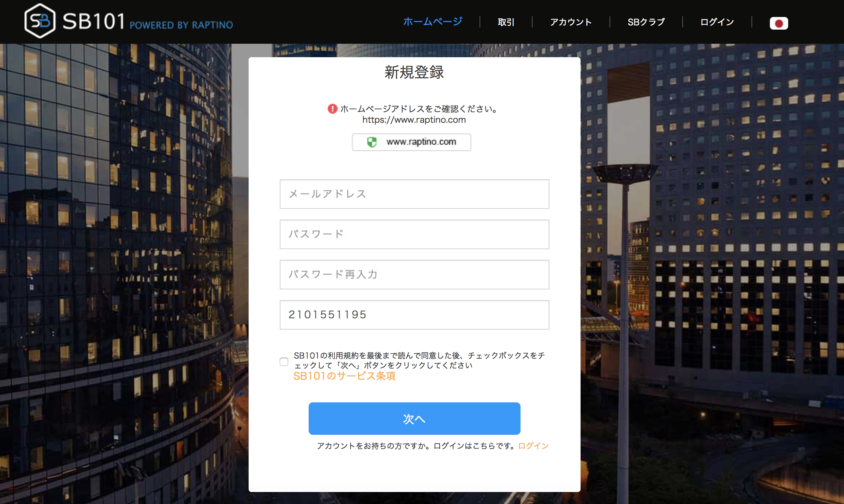
Task: Click the 次へ button
Action: tap(414, 419)
